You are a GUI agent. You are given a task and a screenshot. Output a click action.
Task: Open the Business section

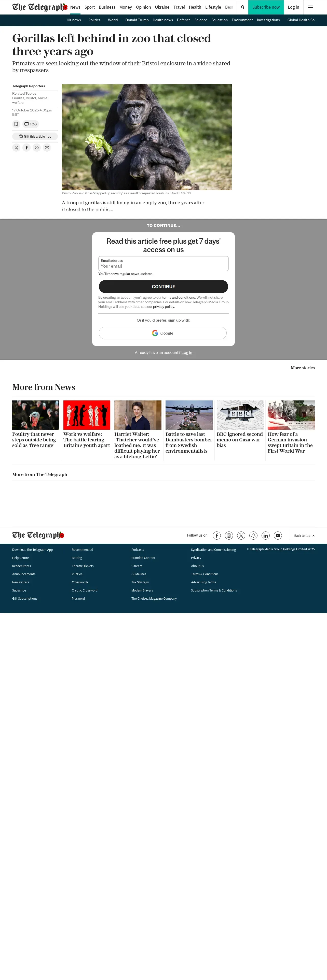(x=107, y=7)
